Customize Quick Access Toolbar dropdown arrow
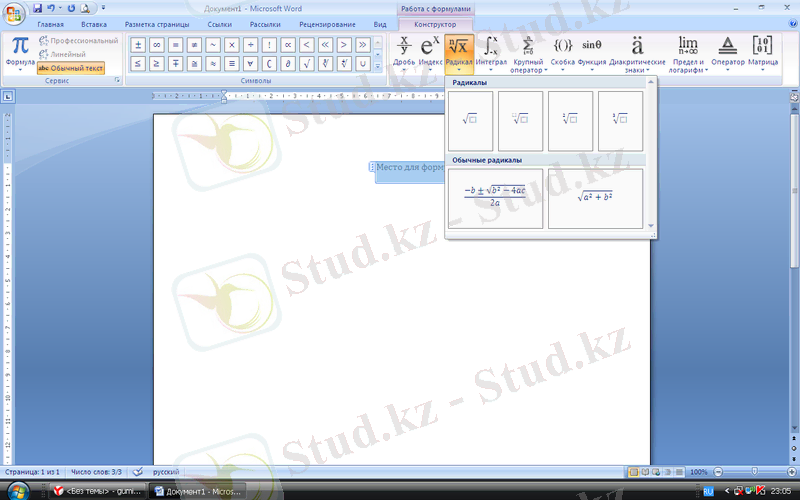Image resolution: width=800 pixels, height=500 pixels. coord(103,8)
